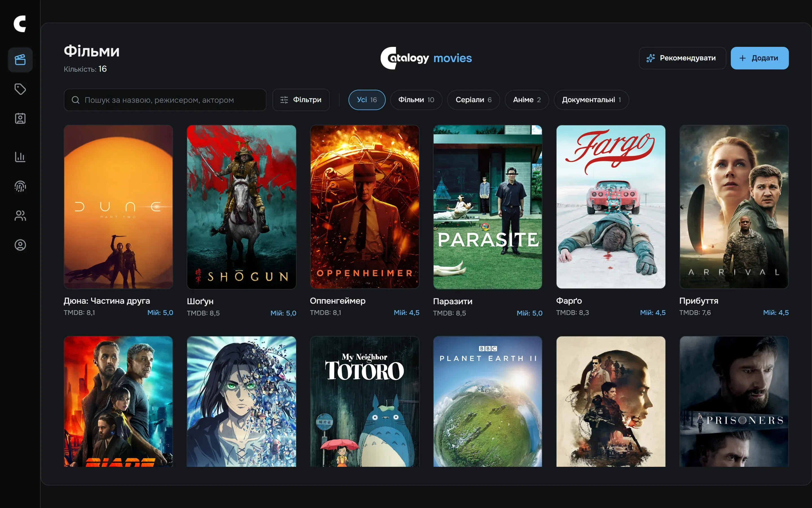Click Мій: 4,5 rating under Оппенгеймер
Viewport: 812px width, 508px height.
pyautogui.click(x=406, y=312)
